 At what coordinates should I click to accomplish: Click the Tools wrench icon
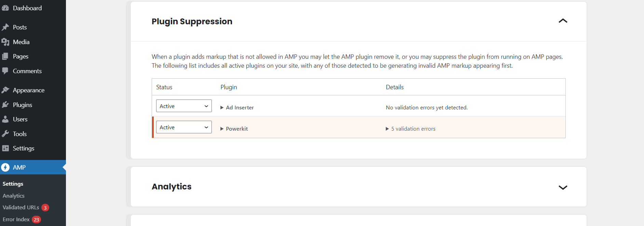[x=5, y=134]
